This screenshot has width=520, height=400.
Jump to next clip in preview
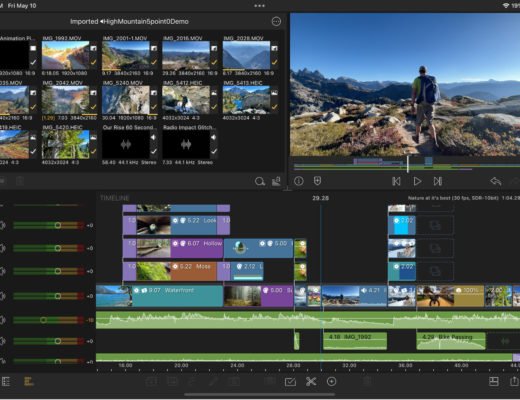[x=438, y=181]
